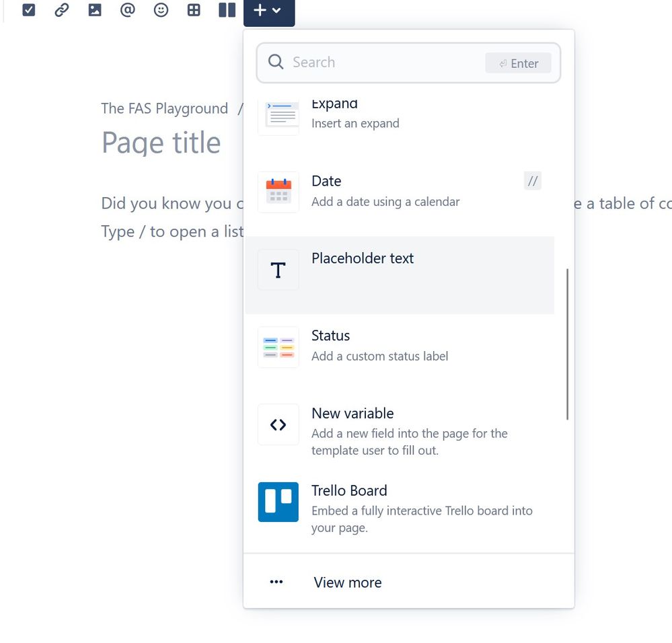Choose the New variable code icon
The height and width of the screenshot is (643, 672).
click(278, 424)
